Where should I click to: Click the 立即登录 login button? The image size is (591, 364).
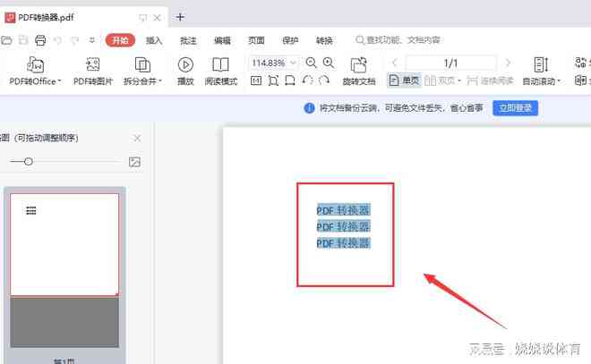pyautogui.click(x=515, y=108)
